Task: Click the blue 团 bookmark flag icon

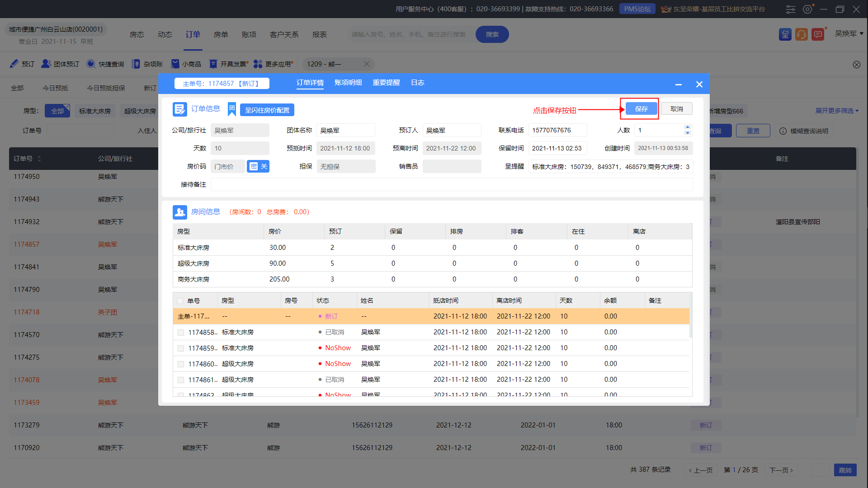Action: click(231, 109)
